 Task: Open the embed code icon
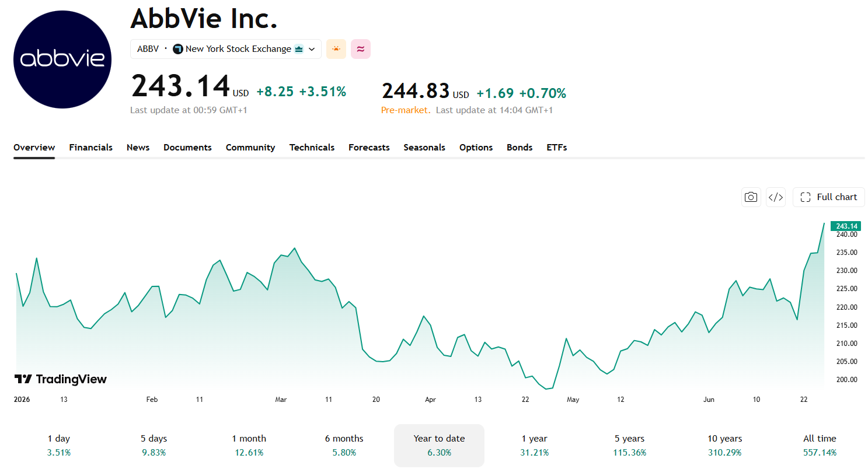776,197
